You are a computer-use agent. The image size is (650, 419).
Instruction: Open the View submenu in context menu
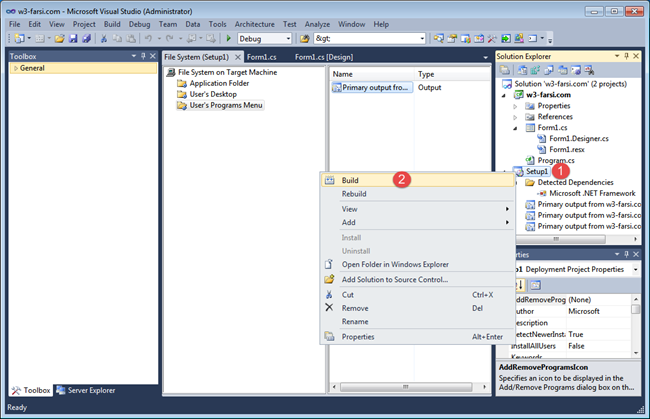point(417,209)
